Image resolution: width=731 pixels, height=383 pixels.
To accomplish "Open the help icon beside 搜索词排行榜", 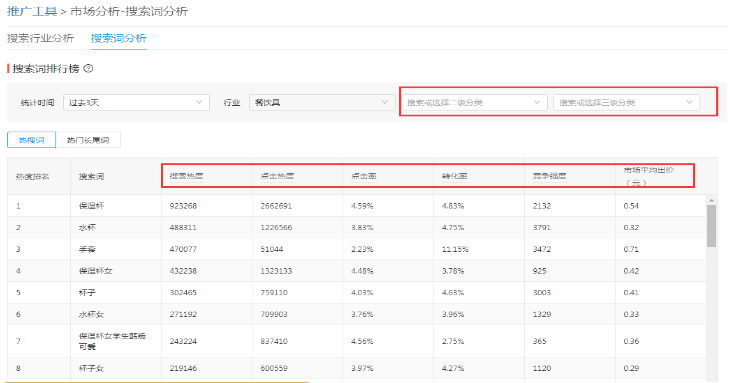I will pyautogui.click(x=88, y=68).
